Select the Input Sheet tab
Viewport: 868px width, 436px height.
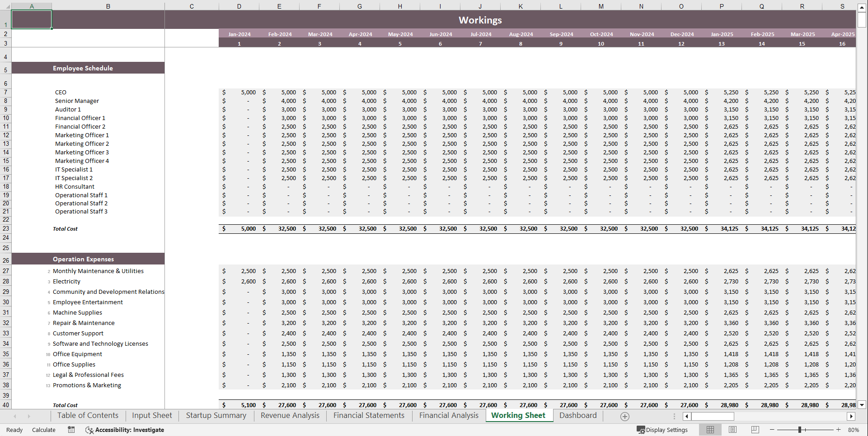[x=151, y=416]
